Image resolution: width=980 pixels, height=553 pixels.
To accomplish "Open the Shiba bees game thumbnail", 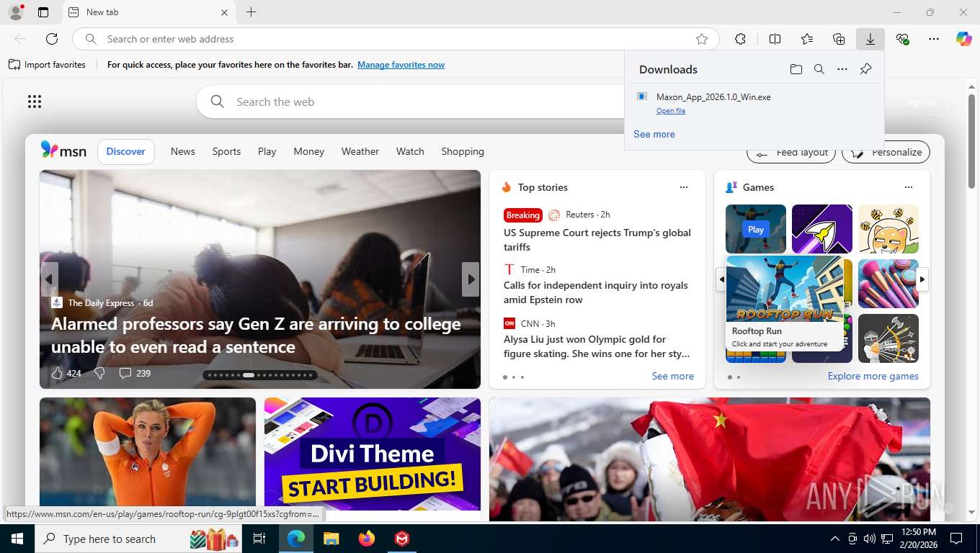I will 888,229.
